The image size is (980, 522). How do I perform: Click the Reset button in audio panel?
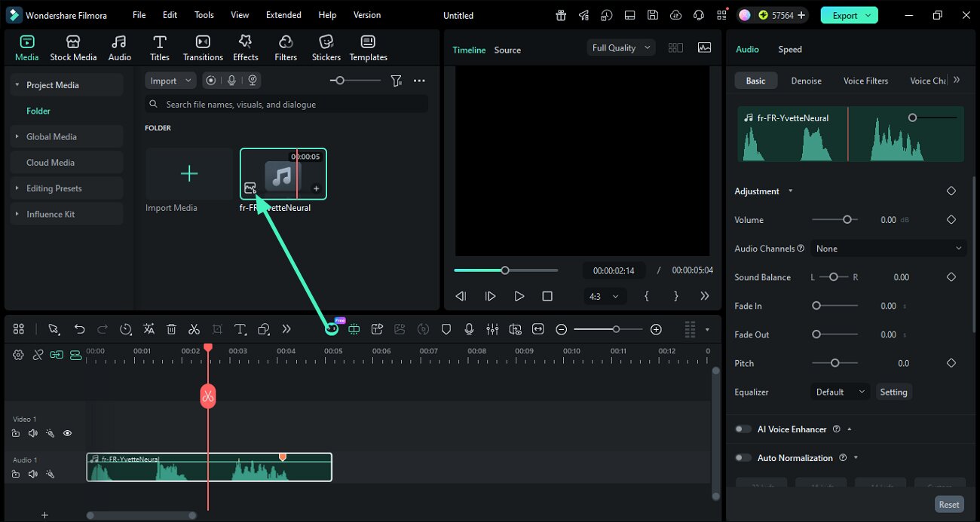point(948,505)
